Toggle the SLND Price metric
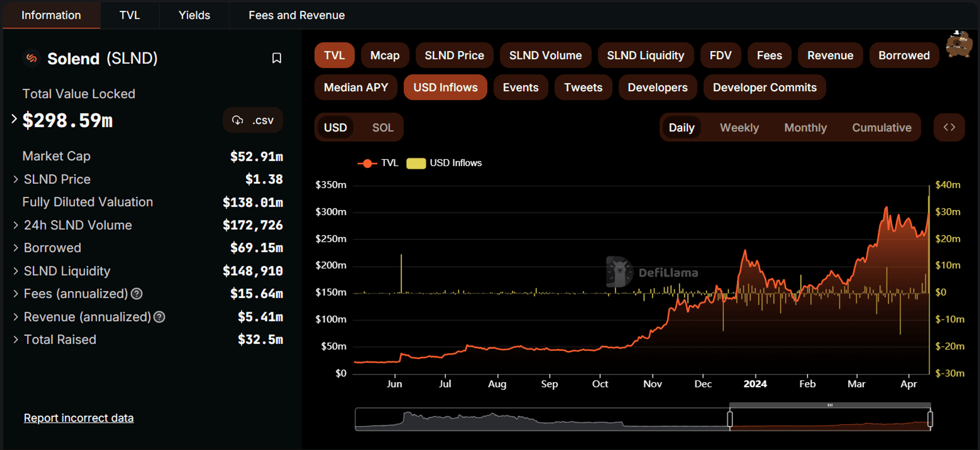 click(x=454, y=55)
